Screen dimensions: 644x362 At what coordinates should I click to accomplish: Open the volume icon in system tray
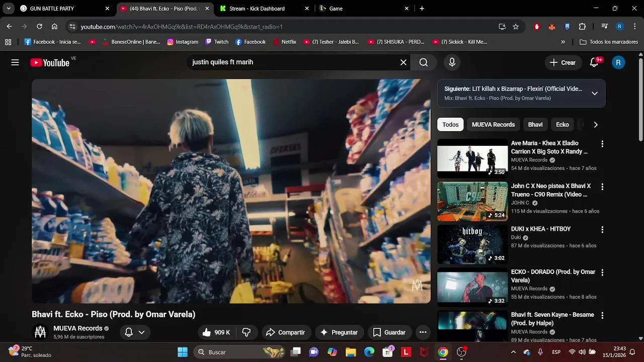click(x=582, y=352)
